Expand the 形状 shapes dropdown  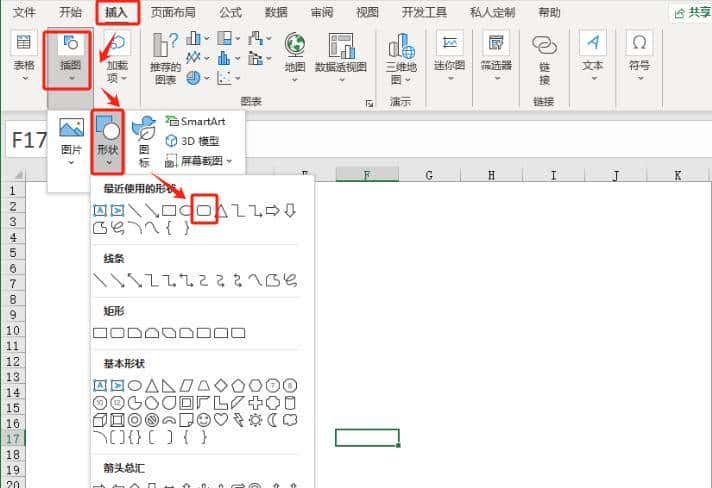[x=107, y=139]
